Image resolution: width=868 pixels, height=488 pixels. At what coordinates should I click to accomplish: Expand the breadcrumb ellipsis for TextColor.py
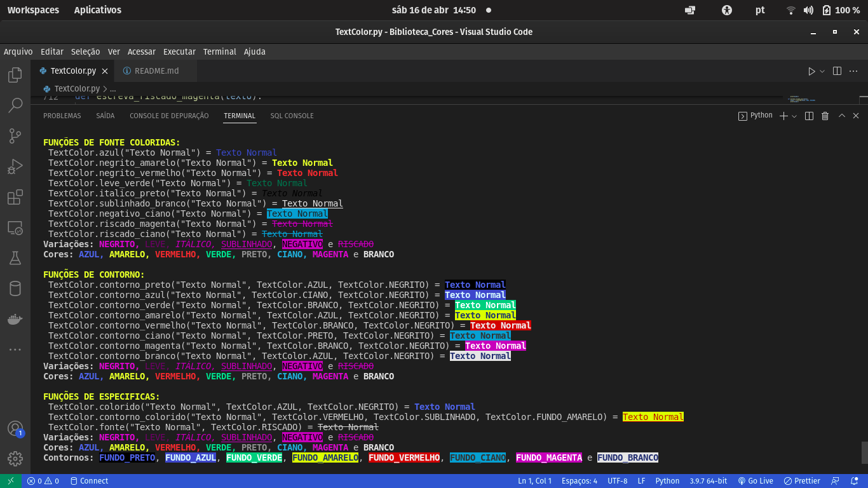pos(112,89)
